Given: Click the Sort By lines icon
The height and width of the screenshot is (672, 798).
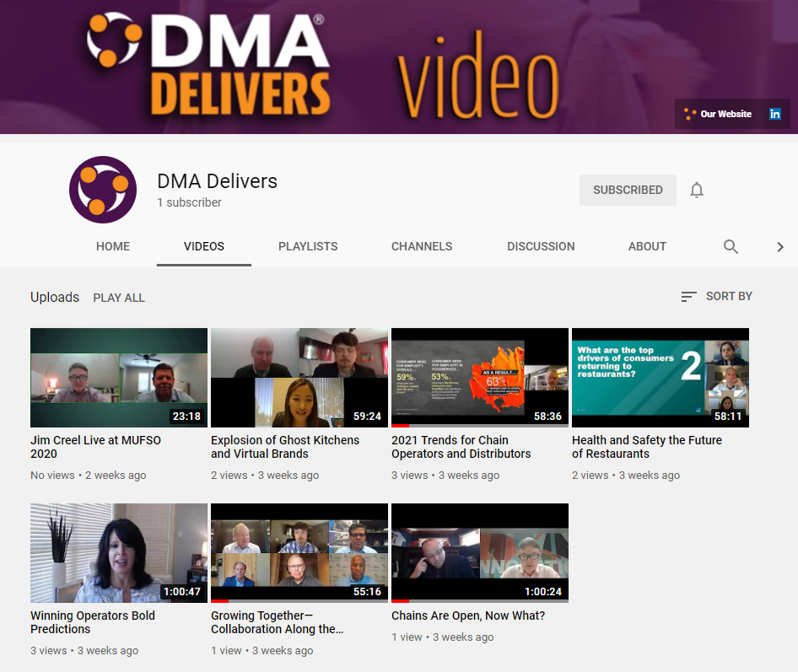Looking at the screenshot, I should 688,297.
